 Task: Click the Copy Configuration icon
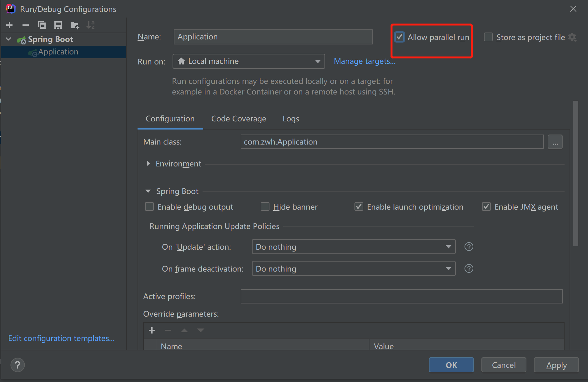(42, 25)
